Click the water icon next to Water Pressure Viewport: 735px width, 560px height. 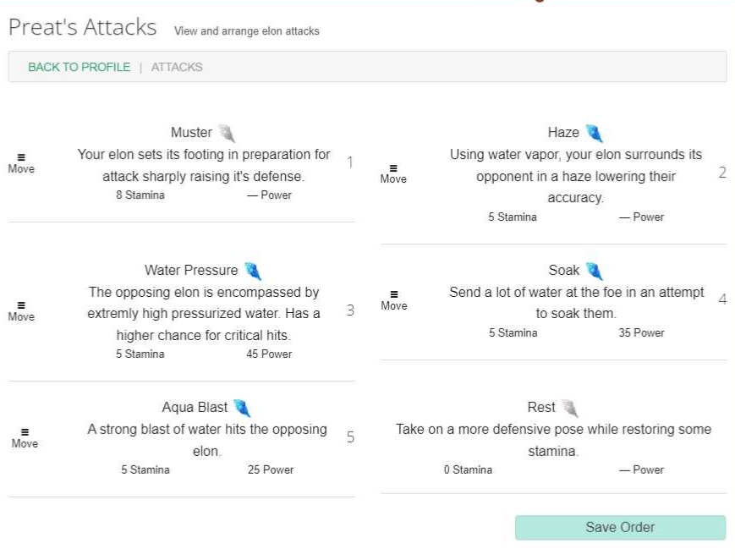click(253, 271)
